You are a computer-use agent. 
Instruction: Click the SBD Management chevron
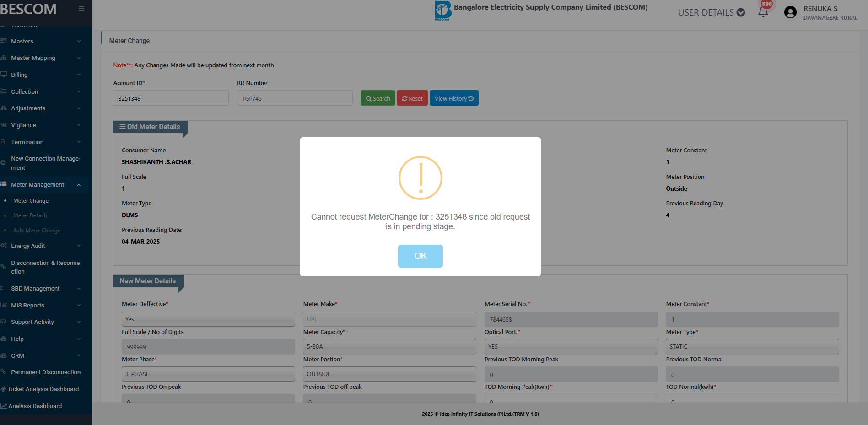pyautogui.click(x=79, y=289)
